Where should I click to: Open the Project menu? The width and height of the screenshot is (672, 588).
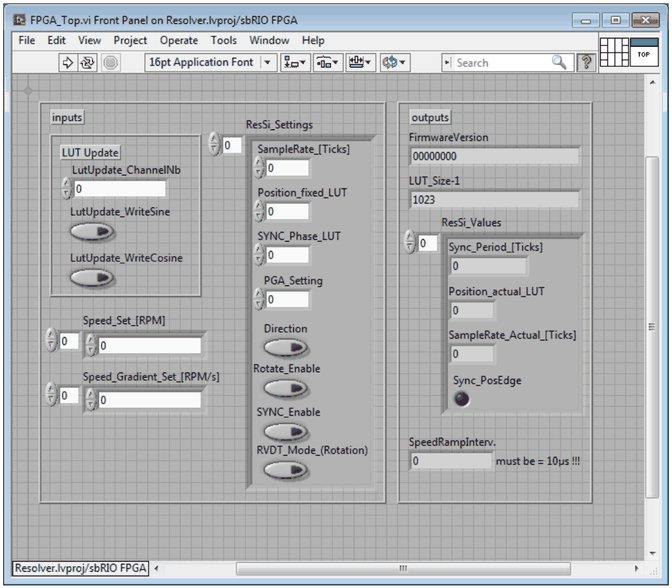[130, 40]
